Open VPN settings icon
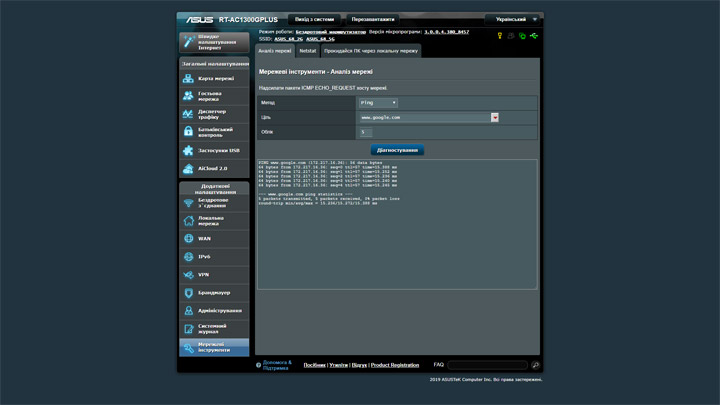 point(188,275)
